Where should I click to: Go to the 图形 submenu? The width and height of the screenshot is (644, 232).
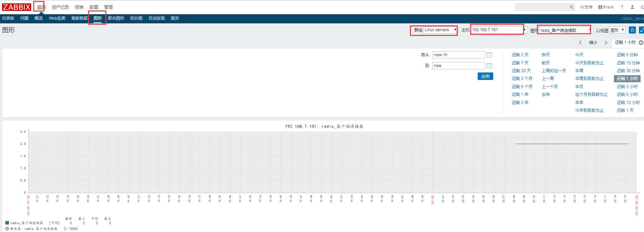click(x=98, y=18)
